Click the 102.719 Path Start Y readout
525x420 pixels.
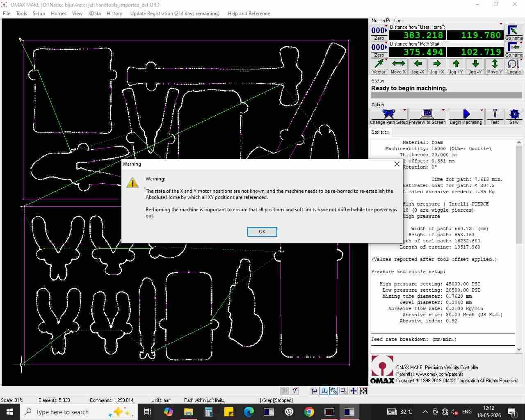click(475, 52)
